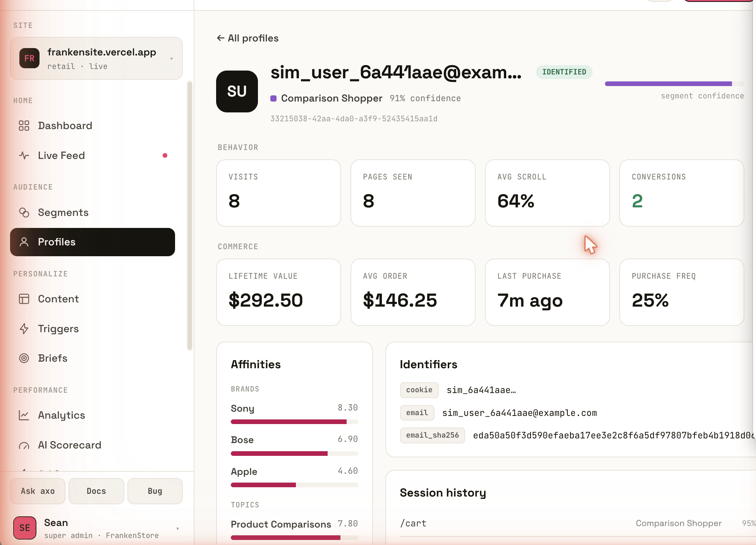Open the Live Feed menu item
Viewport: 756px width, 545px height.
pyautogui.click(x=93, y=155)
